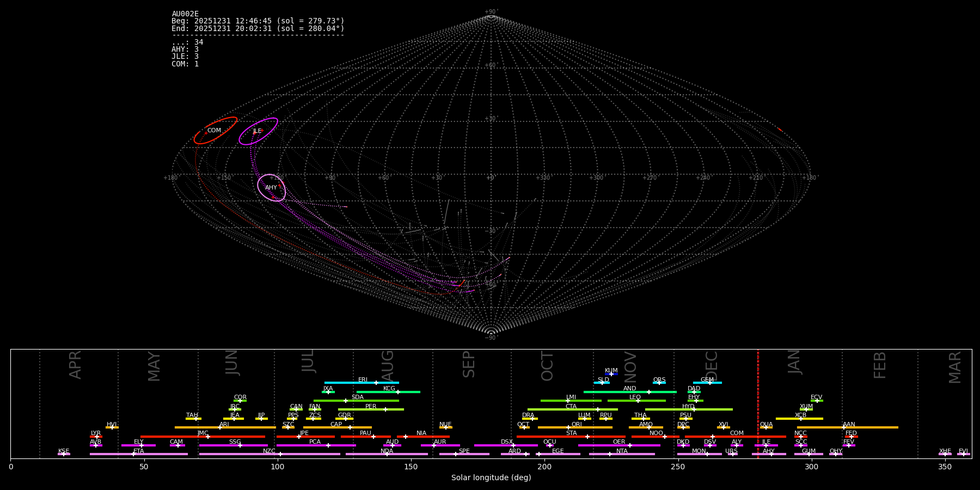Click the AU002E station title text
Viewport: 980px width, 490px height.
click(185, 14)
